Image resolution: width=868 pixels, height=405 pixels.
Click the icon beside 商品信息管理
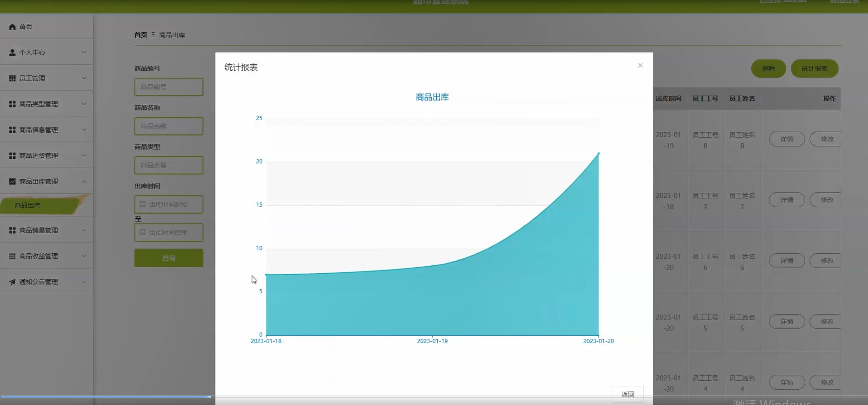(13, 130)
